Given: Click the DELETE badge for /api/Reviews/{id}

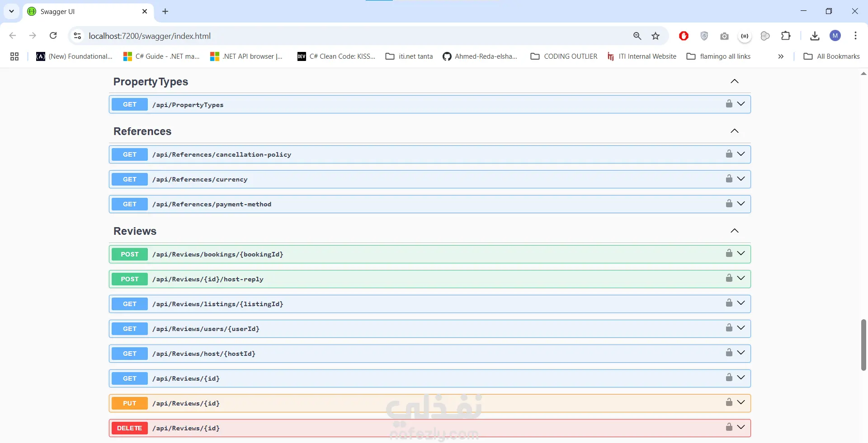Looking at the screenshot, I should tap(130, 428).
